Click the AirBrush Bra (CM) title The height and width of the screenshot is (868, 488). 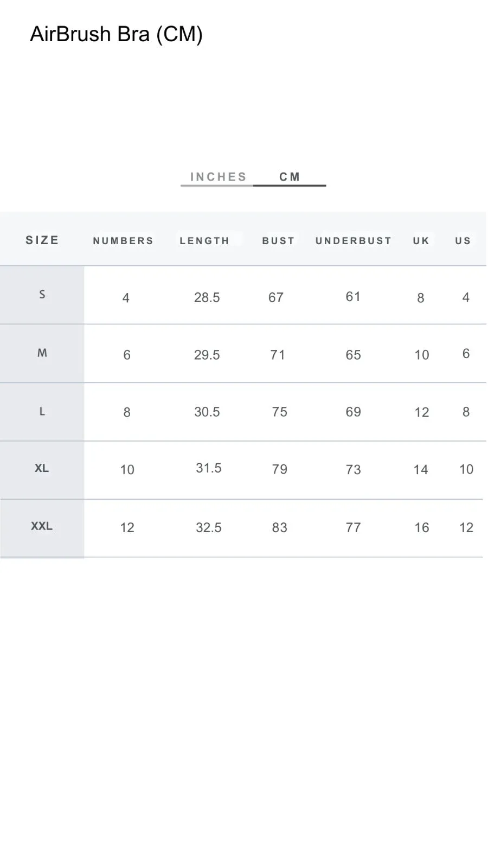(116, 34)
